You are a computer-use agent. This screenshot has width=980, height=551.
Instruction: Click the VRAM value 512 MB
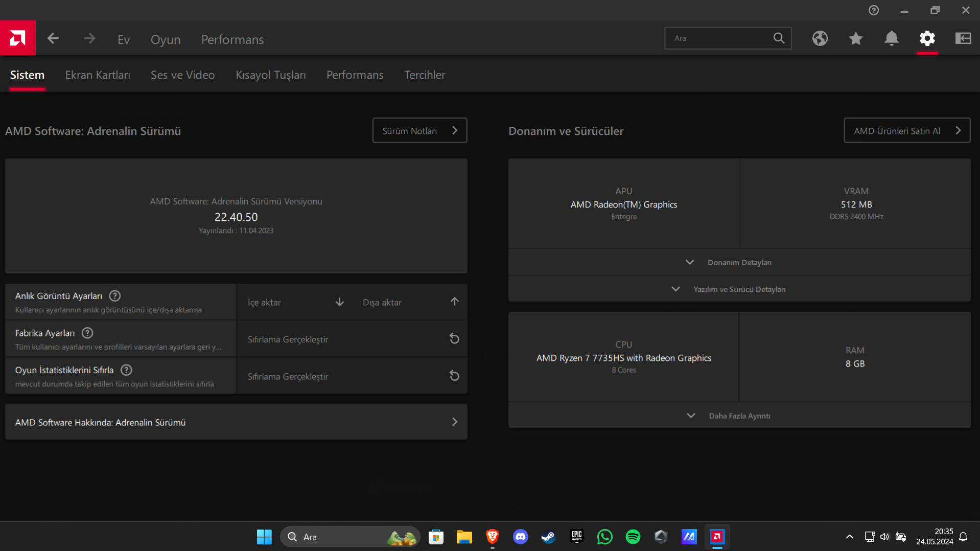[856, 204]
